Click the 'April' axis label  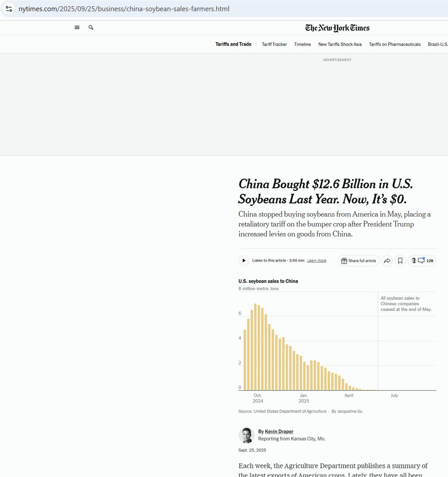(349, 396)
